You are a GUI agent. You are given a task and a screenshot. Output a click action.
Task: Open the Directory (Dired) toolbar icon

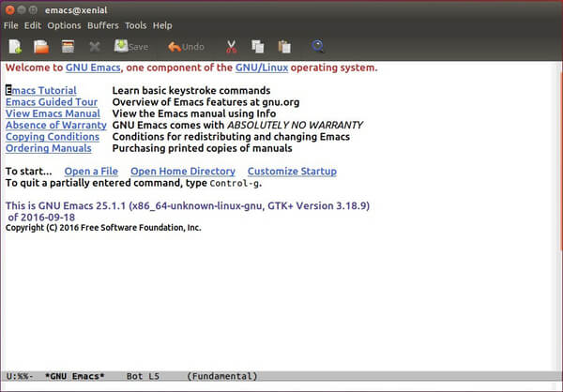(x=68, y=47)
